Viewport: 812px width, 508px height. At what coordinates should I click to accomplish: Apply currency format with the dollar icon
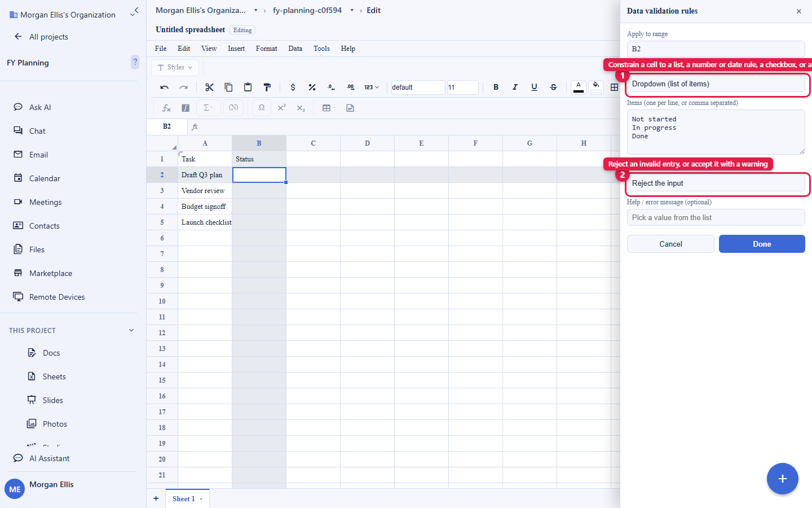[x=293, y=87]
